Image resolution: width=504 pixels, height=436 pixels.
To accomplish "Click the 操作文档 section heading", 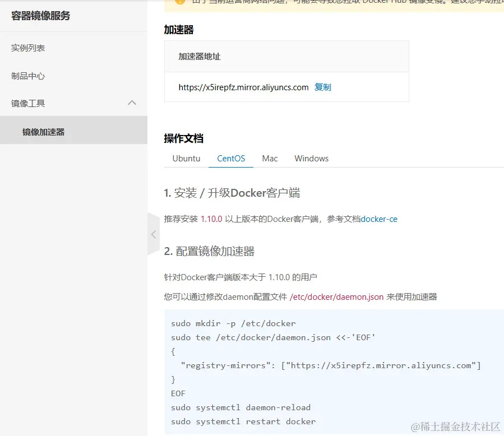I will pyautogui.click(x=183, y=138).
